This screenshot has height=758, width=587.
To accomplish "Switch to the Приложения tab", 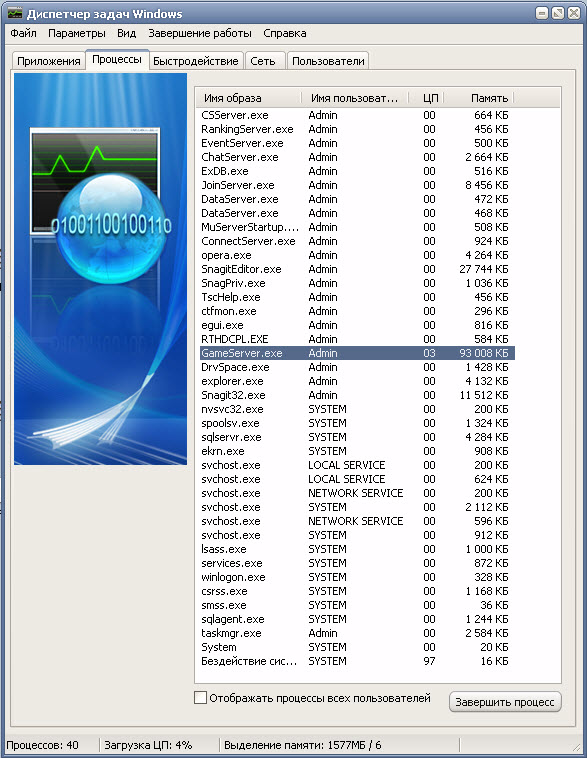I will click(x=48, y=61).
